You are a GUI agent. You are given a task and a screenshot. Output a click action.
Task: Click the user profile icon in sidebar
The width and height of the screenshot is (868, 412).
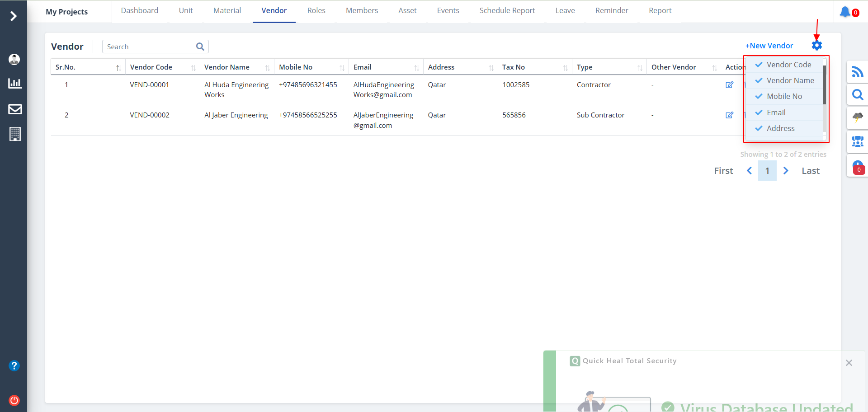14,59
